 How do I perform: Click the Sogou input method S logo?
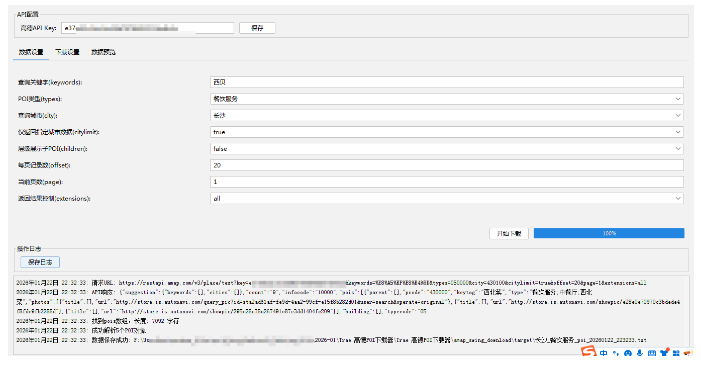tap(589, 352)
